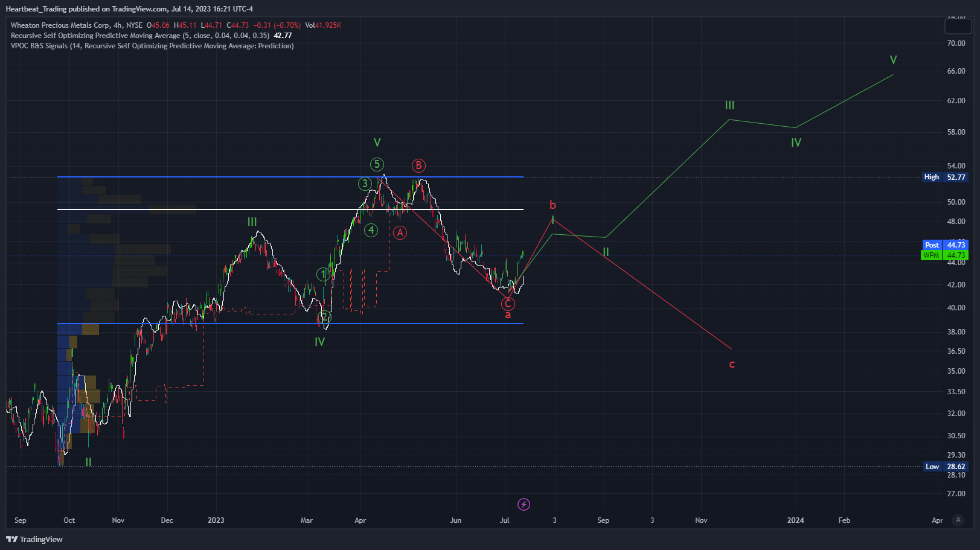
Task: Click the 36.50 price scale level
Action: 956,351
